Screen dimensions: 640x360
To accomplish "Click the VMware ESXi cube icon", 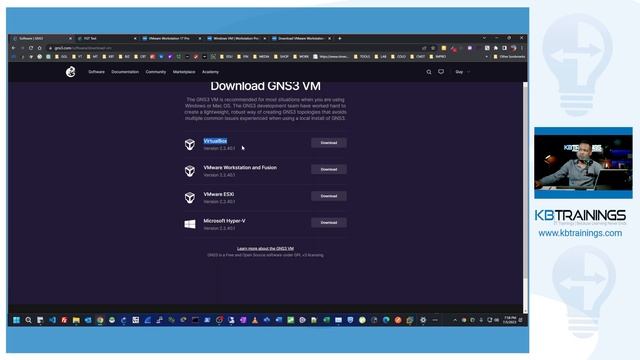I will [190, 198].
